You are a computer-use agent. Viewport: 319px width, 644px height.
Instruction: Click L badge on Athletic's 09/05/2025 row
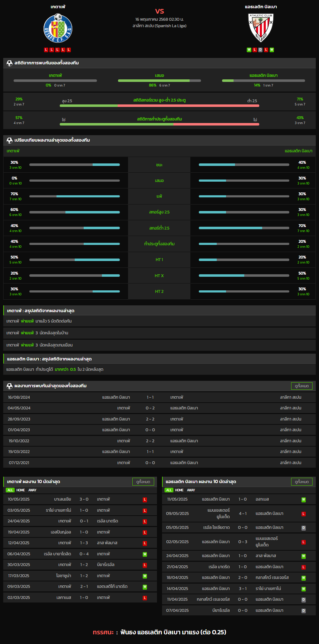304,514
